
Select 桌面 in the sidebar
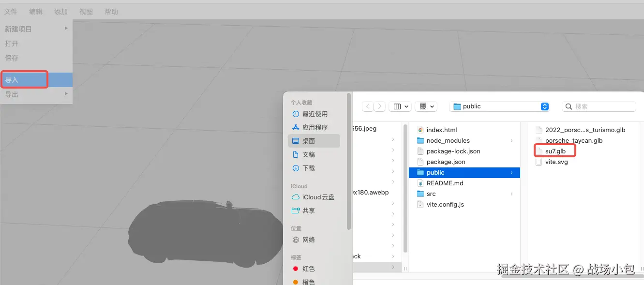tap(314, 141)
